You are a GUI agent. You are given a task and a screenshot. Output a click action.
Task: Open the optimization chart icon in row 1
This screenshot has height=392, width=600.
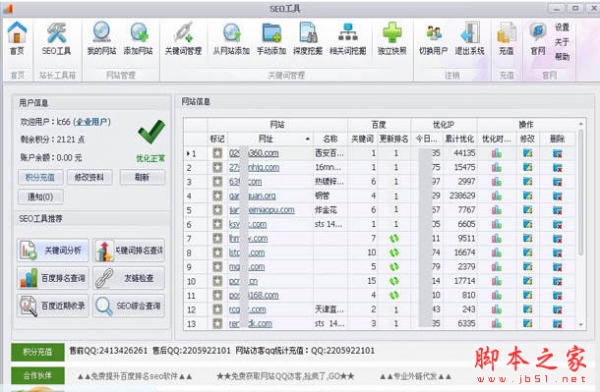click(496, 153)
